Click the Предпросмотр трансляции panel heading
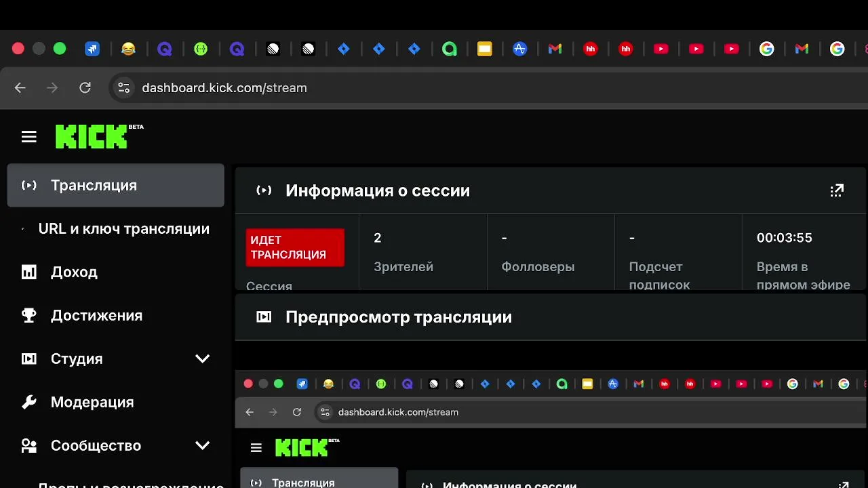This screenshot has height=488, width=868. coord(399,317)
